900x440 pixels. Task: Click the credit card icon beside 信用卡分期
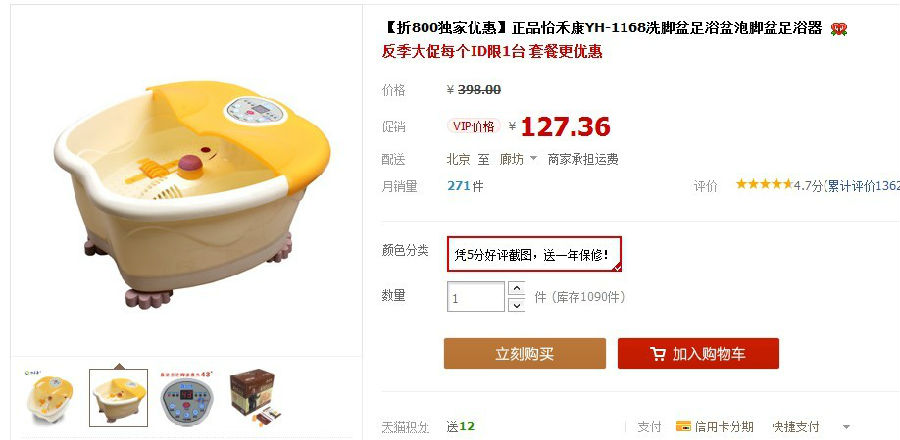[683, 426]
